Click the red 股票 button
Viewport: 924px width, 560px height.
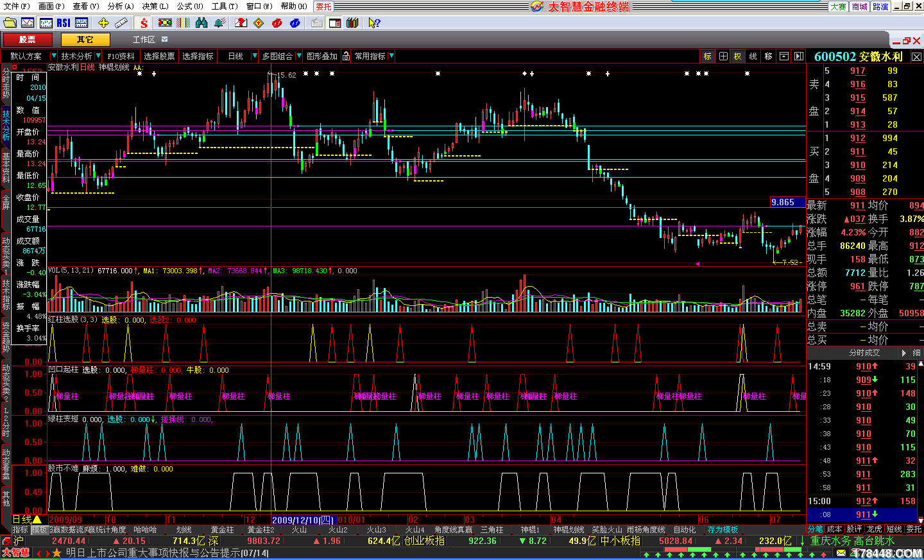coord(27,40)
